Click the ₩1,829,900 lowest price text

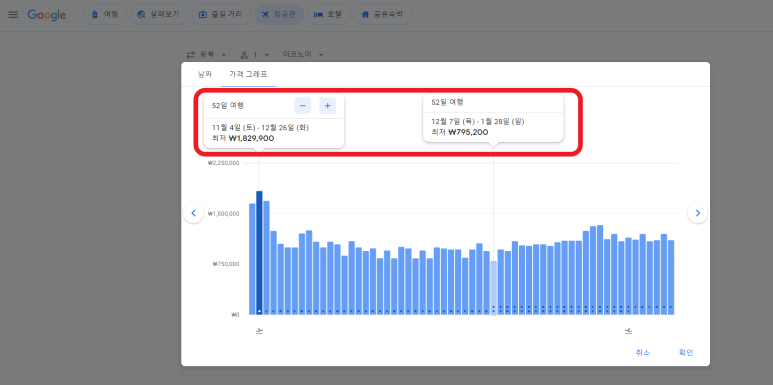pos(251,139)
